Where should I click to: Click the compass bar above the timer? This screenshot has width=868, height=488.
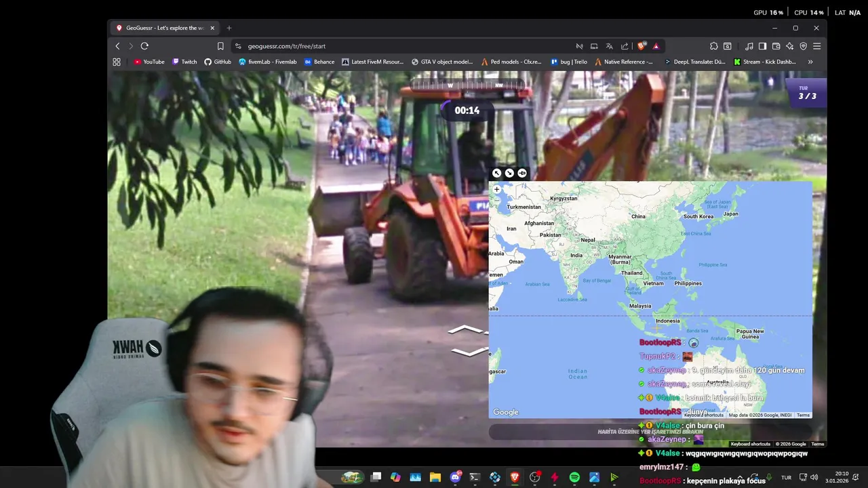point(467,85)
